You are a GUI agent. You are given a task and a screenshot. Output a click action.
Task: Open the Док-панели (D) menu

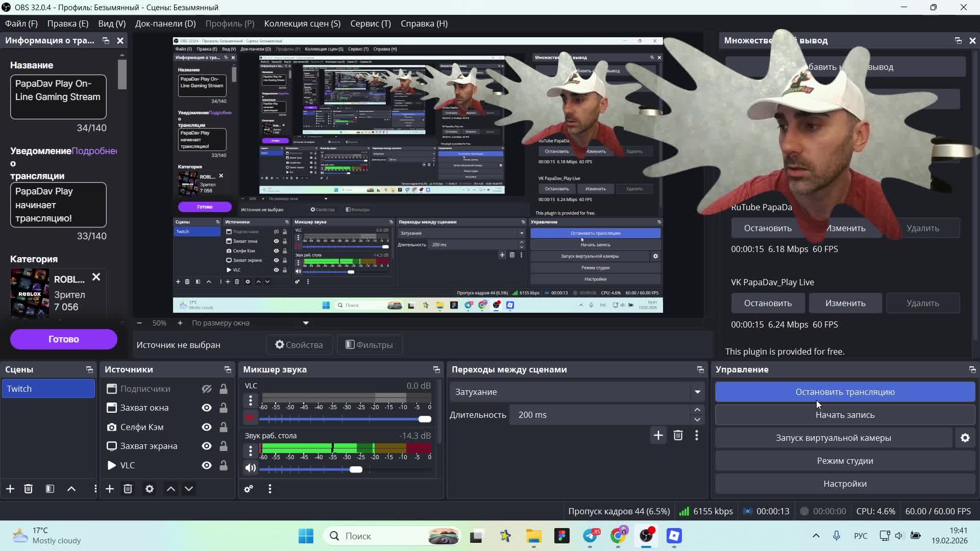165,23
